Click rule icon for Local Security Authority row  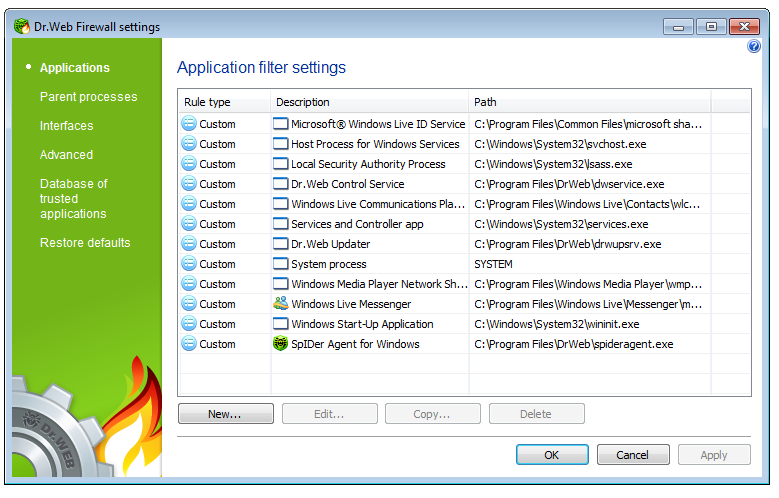(x=189, y=164)
